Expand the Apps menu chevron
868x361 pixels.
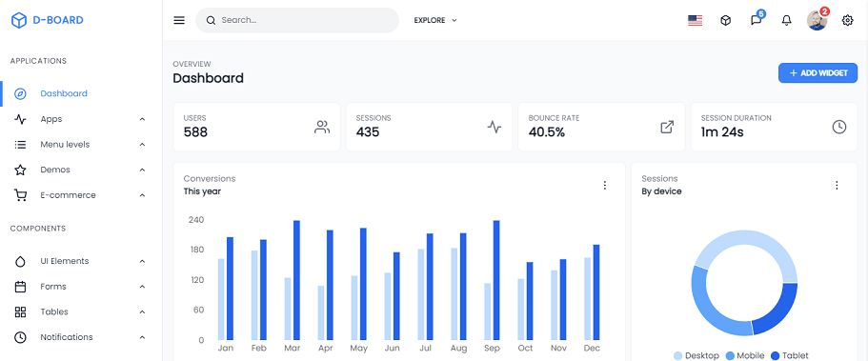point(142,119)
